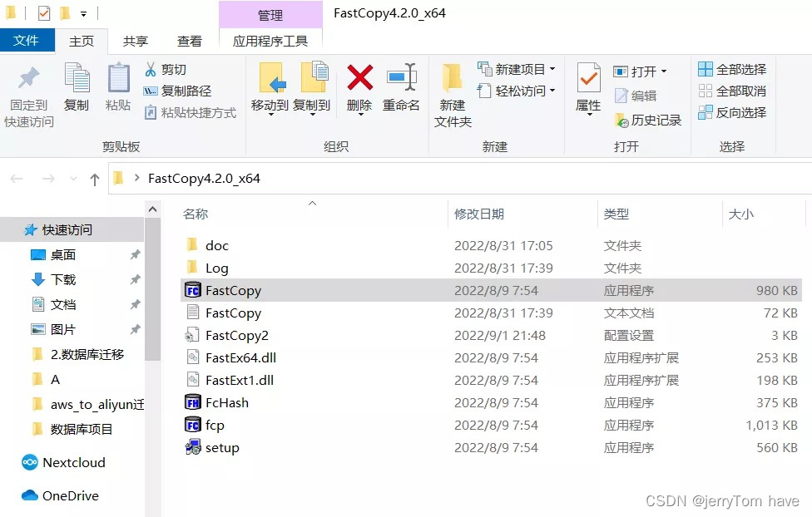The width and height of the screenshot is (812, 517).
Task: Select the FastExt1.dll file
Action: tap(240, 380)
